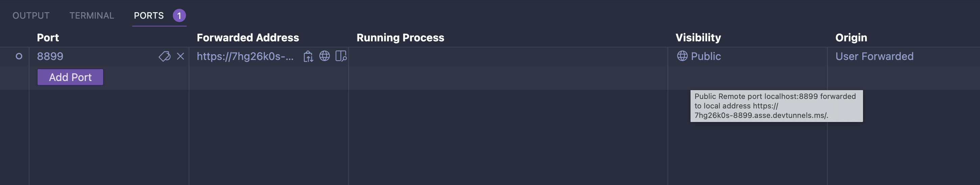
Task: Preview forwarded address in editor icon
Action: point(341,56)
